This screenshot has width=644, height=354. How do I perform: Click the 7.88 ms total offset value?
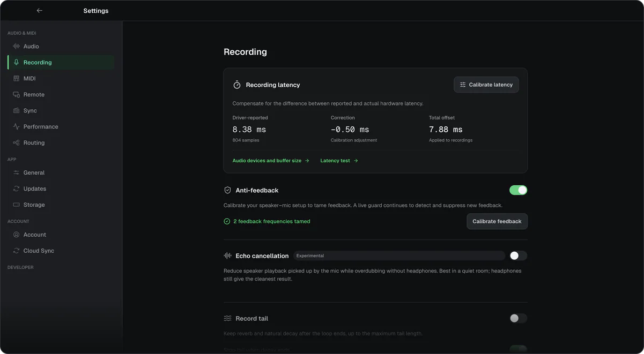[x=446, y=130]
